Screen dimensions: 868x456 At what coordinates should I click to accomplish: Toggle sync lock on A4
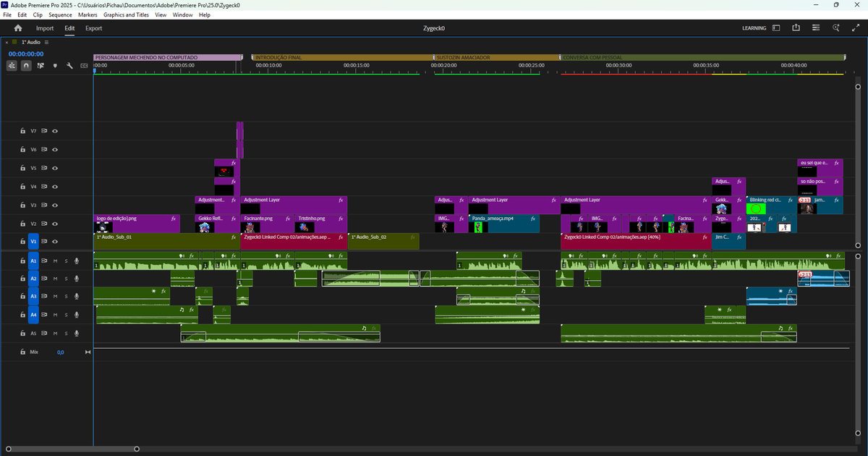pyautogui.click(x=44, y=316)
